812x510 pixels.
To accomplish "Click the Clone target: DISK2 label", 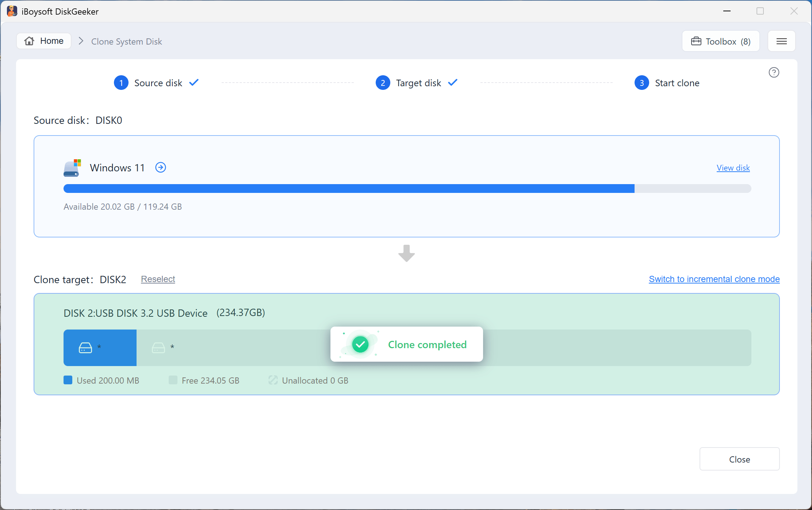I will pyautogui.click(x=80, y=279).
